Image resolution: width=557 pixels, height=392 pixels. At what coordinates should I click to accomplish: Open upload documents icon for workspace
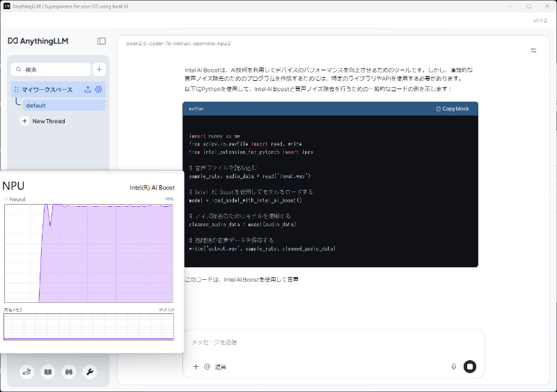(x=88, y=90)
